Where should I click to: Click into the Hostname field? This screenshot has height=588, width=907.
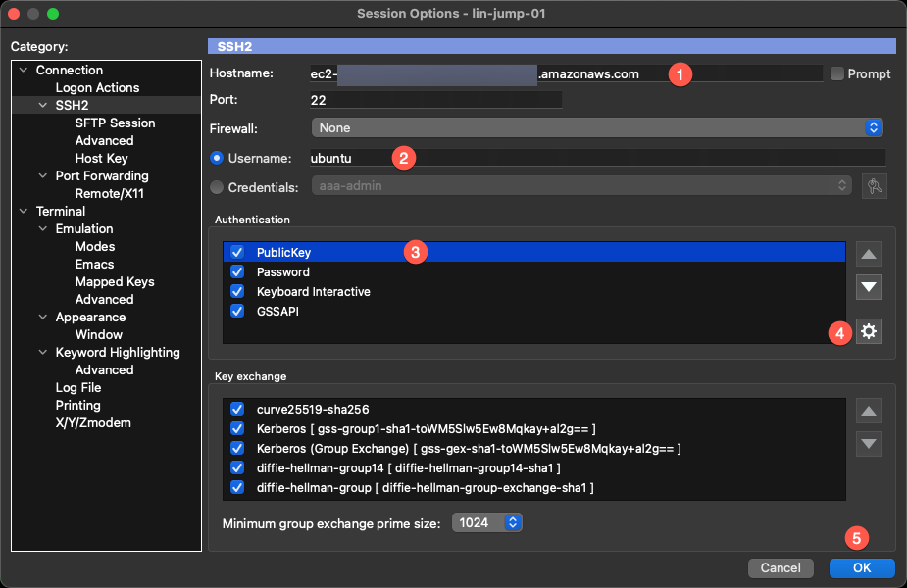(566, 73)
